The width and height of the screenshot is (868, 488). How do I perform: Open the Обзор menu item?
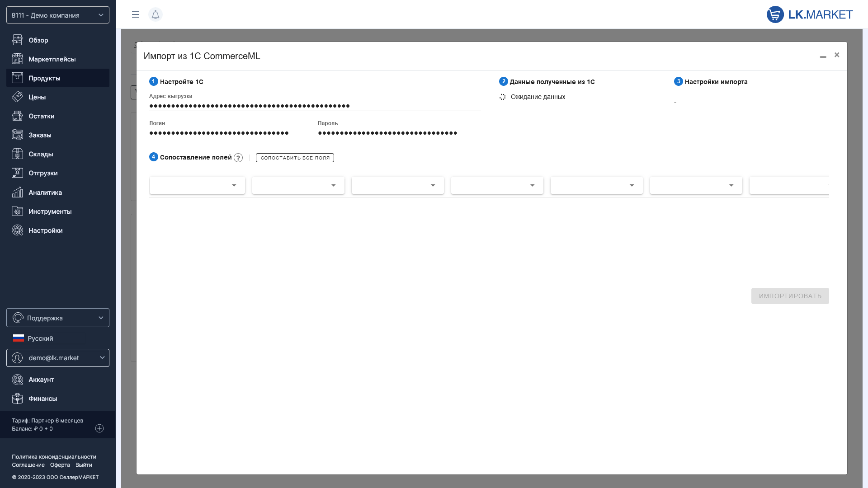[58, 40]
